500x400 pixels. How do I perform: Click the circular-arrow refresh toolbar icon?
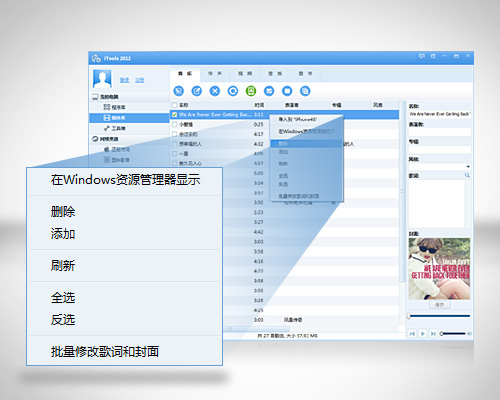tap(233, 91)
